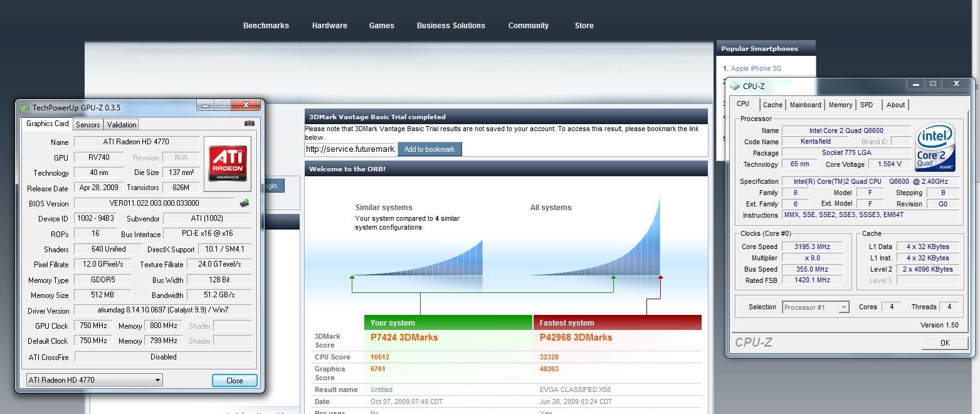The height and width of the screenshot is (414, 980).
Task: Click the result URL input field
Action: click(x=350, y=149)
